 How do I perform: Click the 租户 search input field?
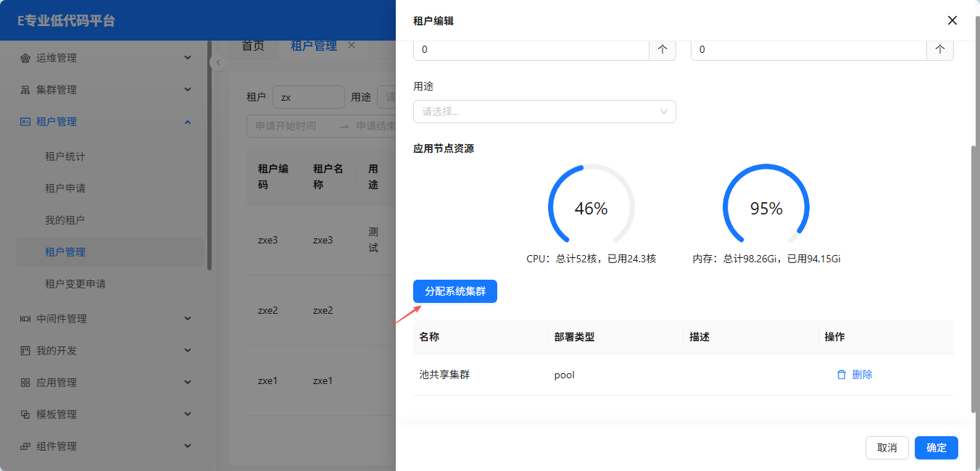tap(308, 97)
